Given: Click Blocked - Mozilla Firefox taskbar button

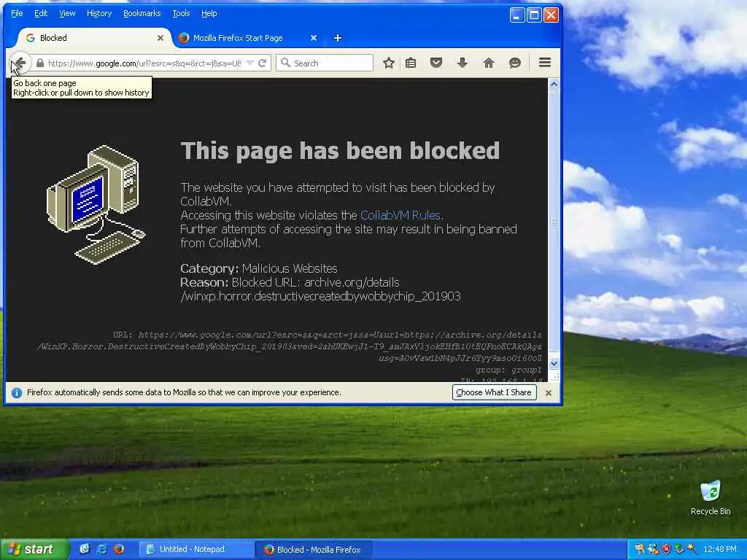Looking at the screenshot, I should tap(313, 550).
